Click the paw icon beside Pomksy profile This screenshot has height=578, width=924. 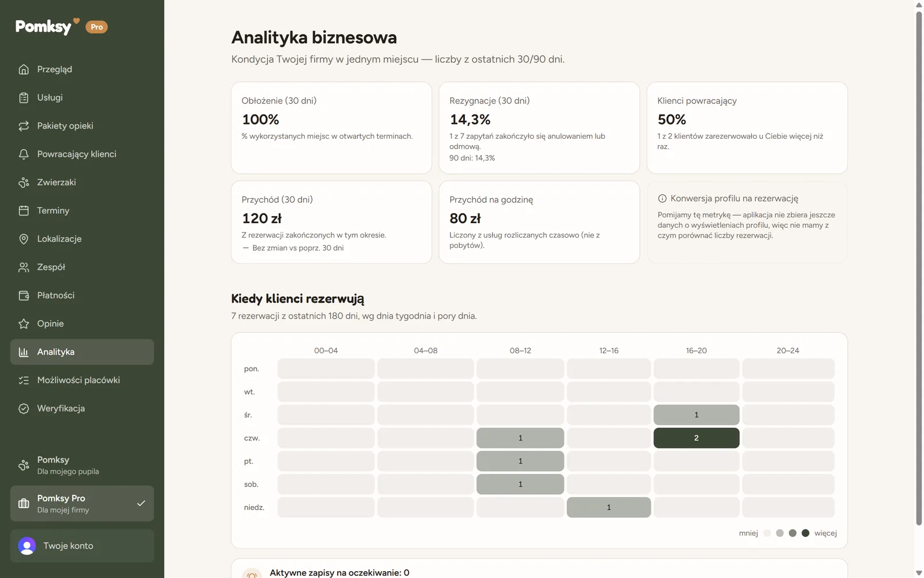24,465
